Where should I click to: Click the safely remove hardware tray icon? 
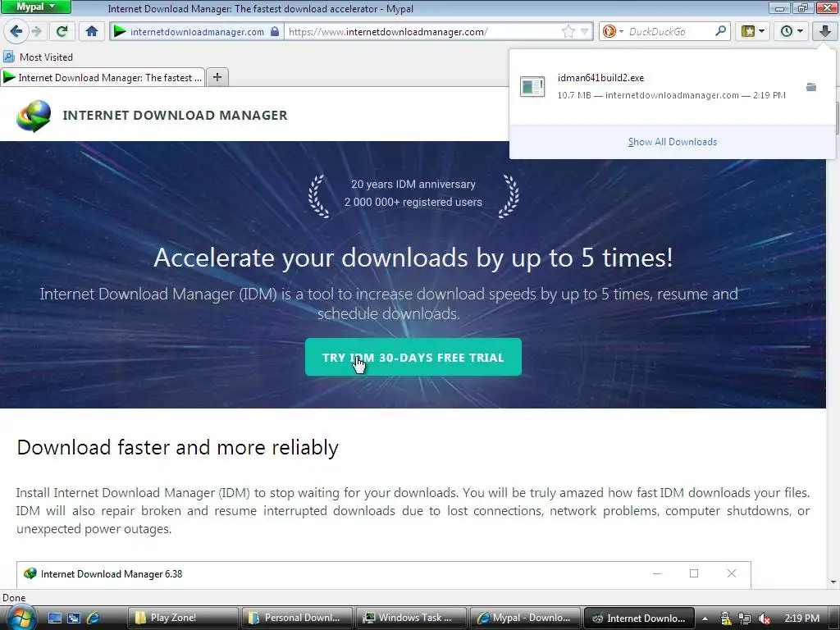click(725, 619)
